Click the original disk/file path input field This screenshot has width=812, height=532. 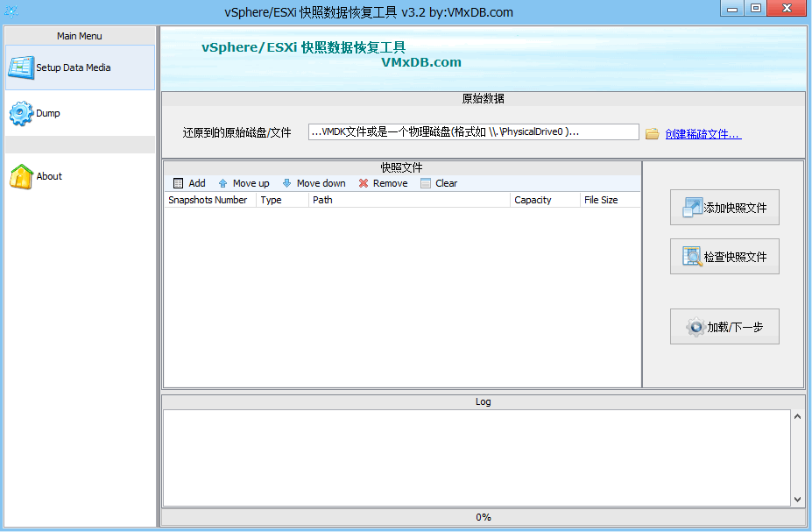pyautogui.click(x=473, y=131)
